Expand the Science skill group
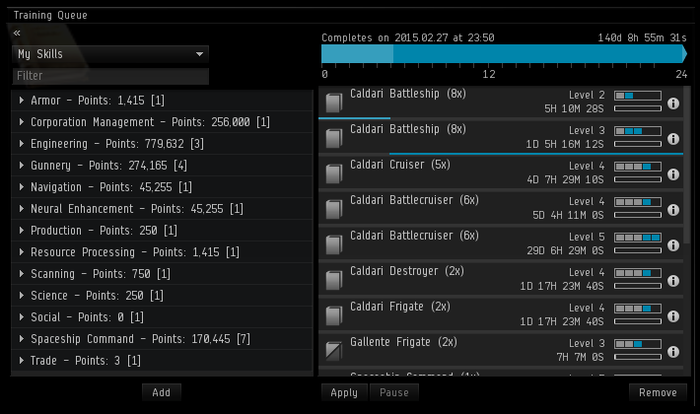The image size is (700, 414). pos(21,295)
